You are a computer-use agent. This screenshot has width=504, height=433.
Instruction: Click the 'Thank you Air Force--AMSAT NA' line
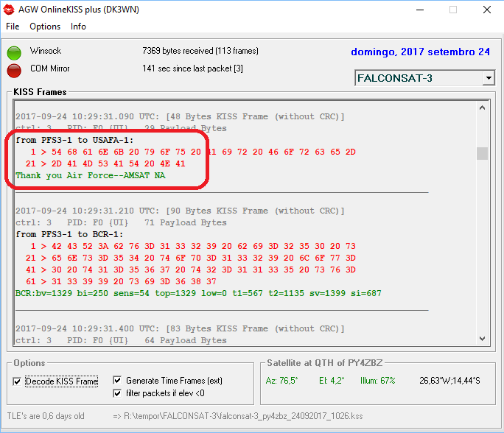coord(91,175)
